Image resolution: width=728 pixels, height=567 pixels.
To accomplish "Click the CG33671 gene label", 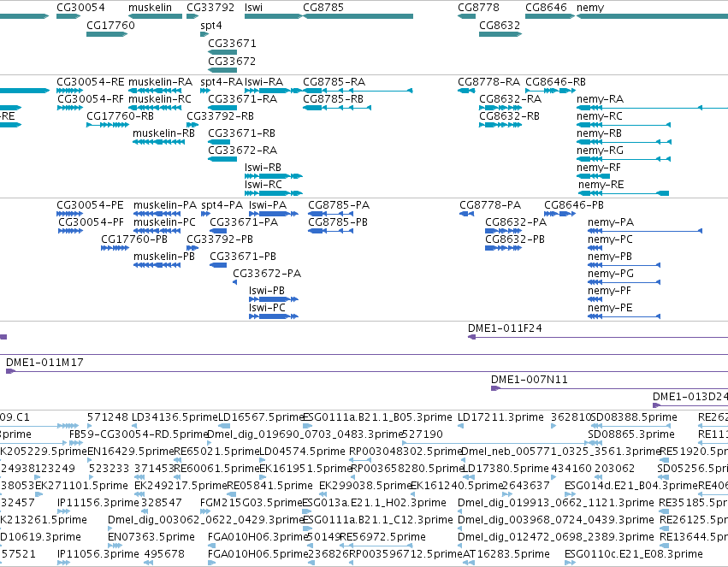I will coord(232,43).
